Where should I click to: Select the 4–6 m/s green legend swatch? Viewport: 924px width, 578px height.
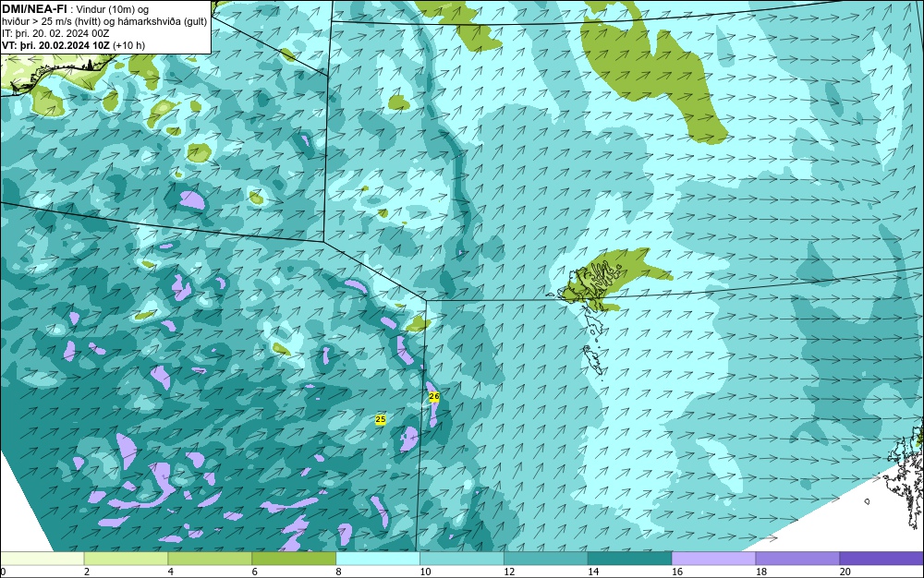(x=211, y=559)
